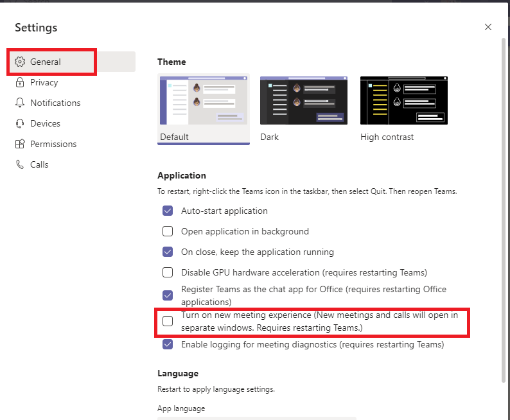This screenshot has width=510, height=420.
Task: Click the Dark theme label
Action: click(269, 137)
